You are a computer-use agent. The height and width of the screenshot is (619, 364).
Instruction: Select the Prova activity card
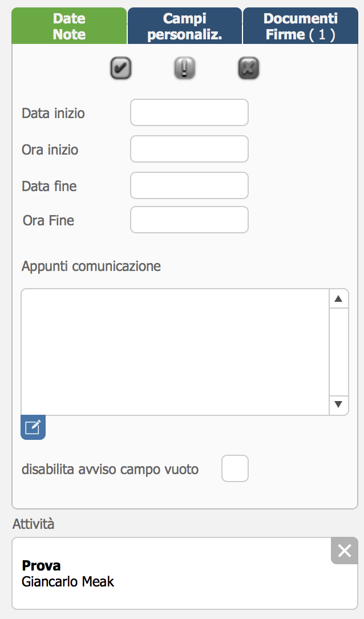185,573
